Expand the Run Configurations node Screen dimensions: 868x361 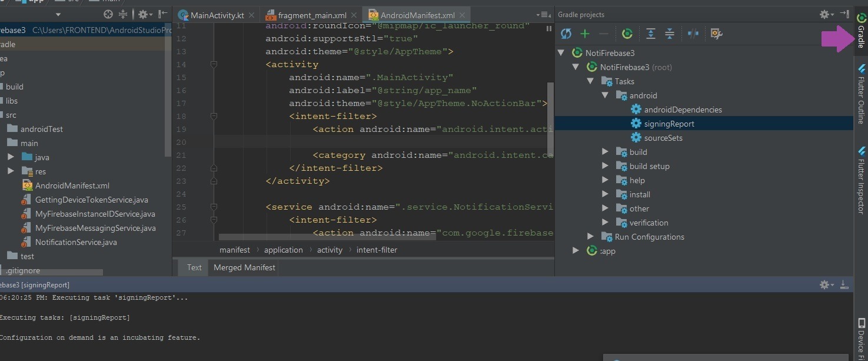tap(591, 237)
